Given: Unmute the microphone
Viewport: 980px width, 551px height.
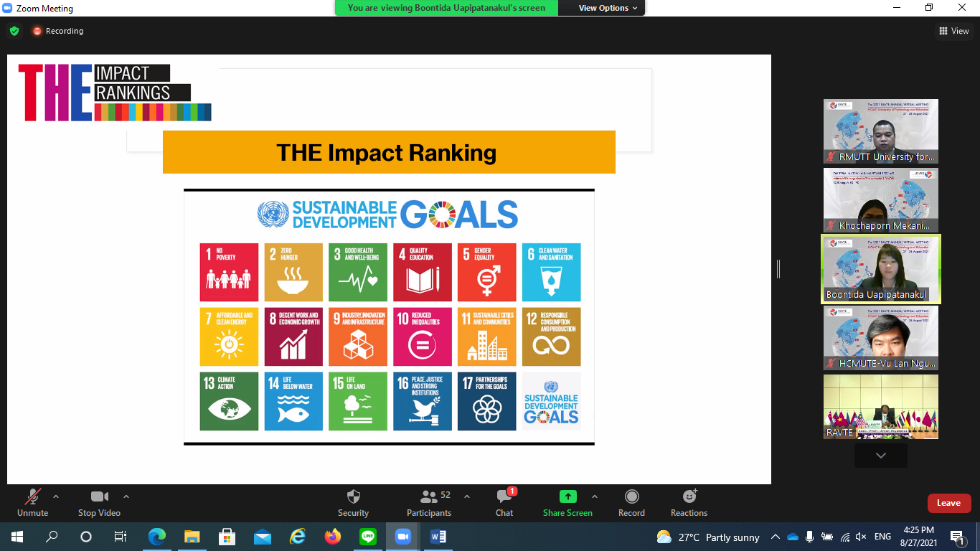Looking at the screenshot, I should tap(32, 502).
